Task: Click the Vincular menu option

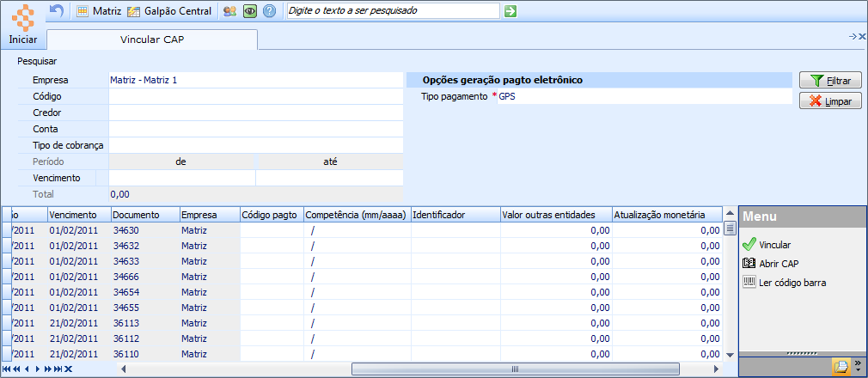Action: (x=767, y=245)
